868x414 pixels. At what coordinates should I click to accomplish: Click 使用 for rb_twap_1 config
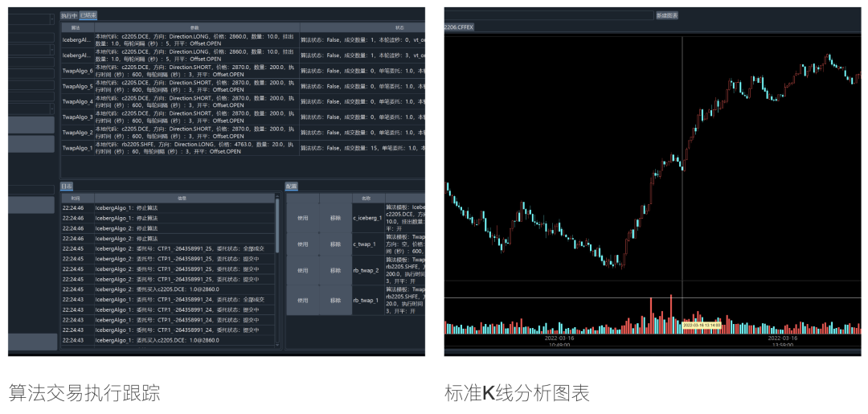[x=303, y=301]
